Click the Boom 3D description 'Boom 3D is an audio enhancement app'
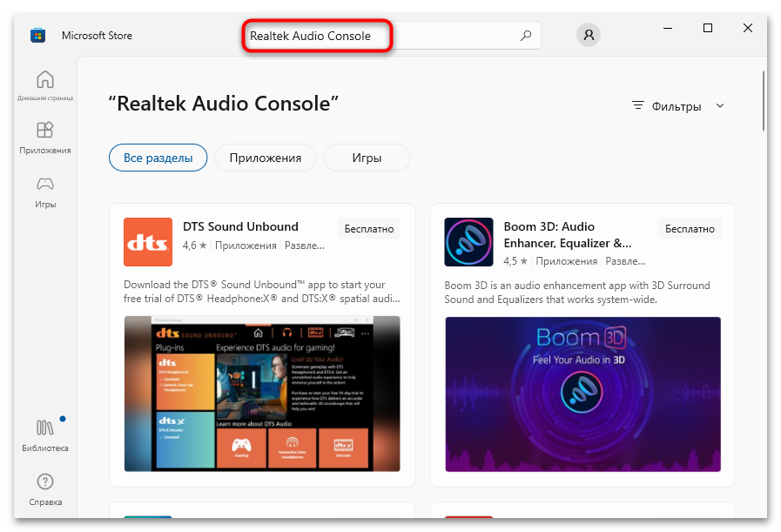The height and width of the screenshot is (532, 781). tap(577, 293)
